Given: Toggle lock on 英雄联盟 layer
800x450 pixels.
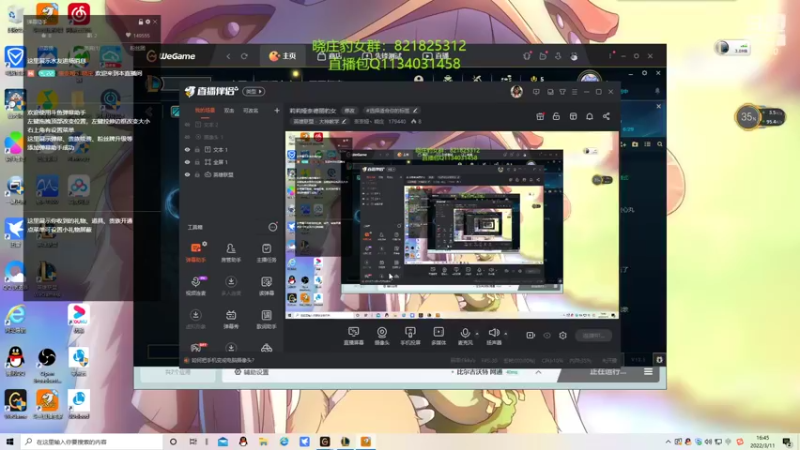Looking at the screenshot, I should (197, 174).
